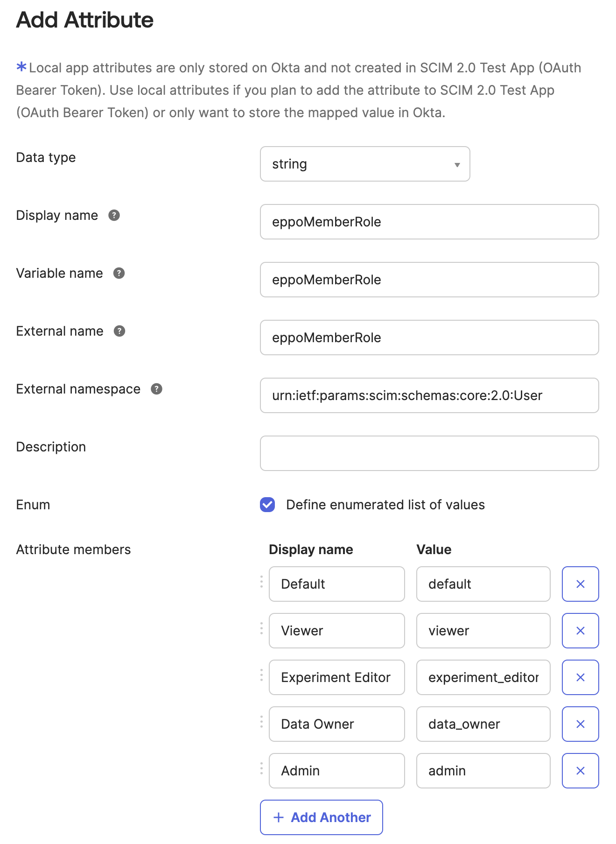This screenshot has width=616, height=844.
Task: Click Add Another button
Action: [x=322, y=817]
